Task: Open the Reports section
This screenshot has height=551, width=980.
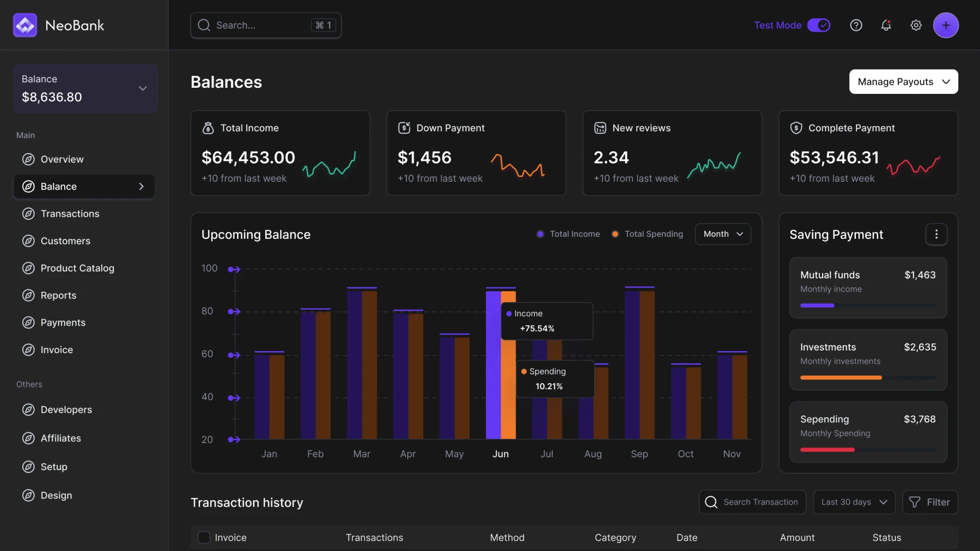Action: [x=58, y=295]
